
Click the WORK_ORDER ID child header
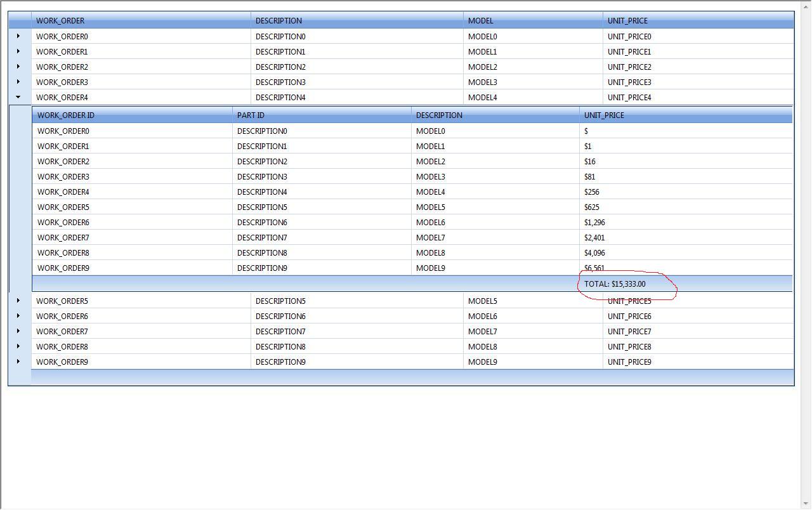(133, 115)
